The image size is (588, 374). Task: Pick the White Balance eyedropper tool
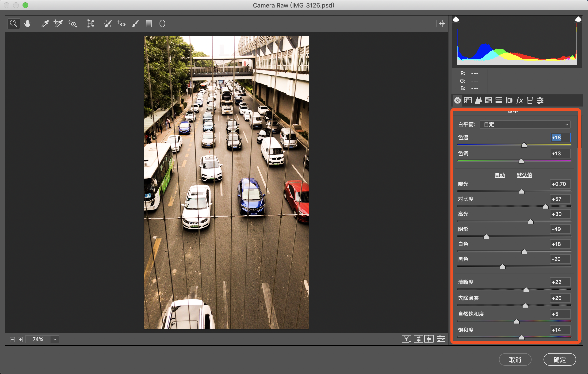click(45, 24)
